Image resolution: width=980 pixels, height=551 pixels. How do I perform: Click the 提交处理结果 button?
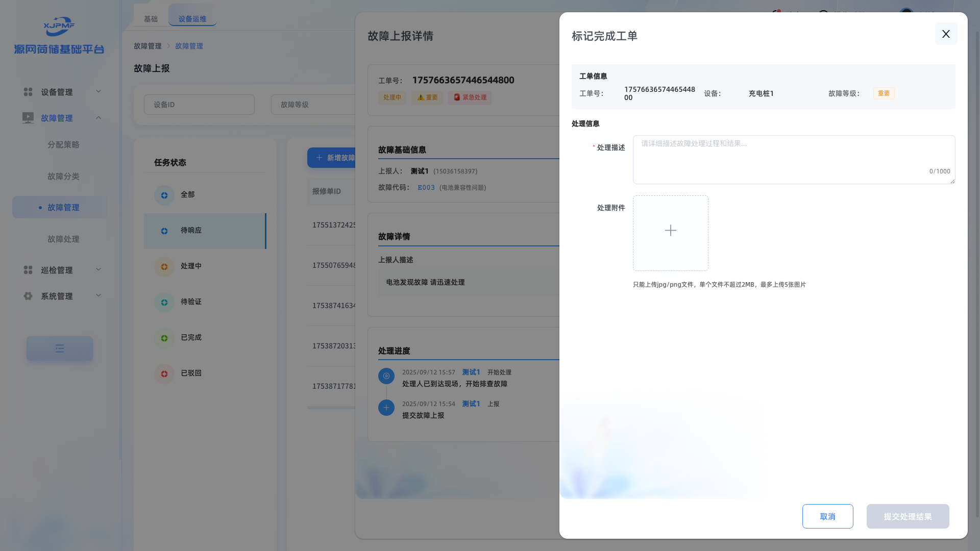coord(908,516)
